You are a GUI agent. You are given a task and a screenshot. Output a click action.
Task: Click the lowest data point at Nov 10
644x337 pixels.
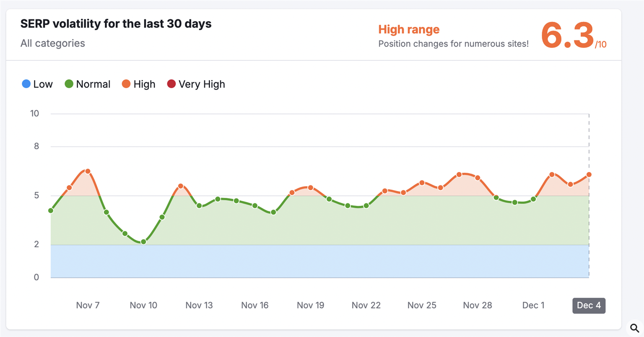point(143,242)
